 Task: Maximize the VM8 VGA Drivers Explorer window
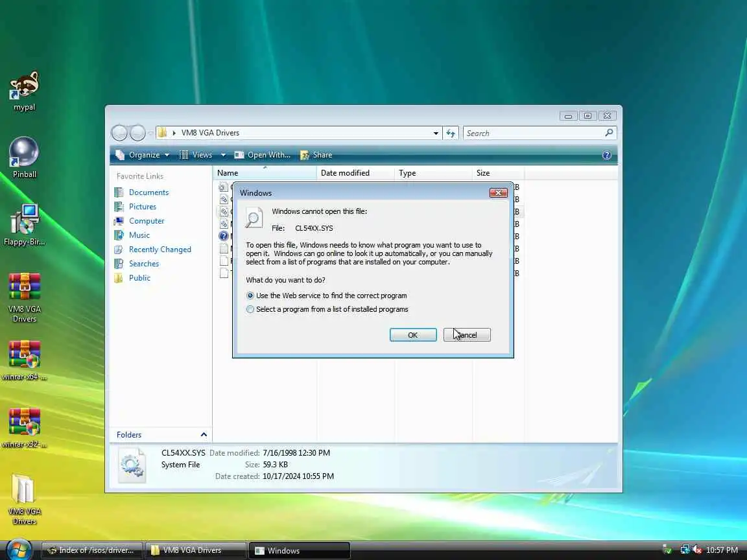pyautogui.click(x=587, y=116)
